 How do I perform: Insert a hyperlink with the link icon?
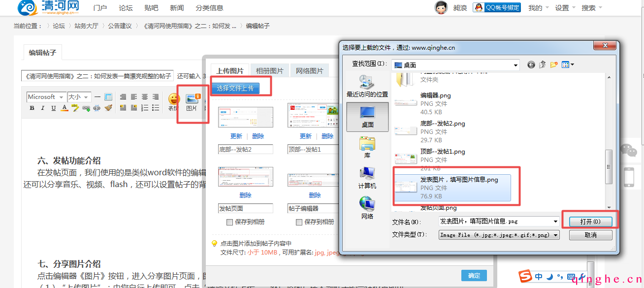86,108
